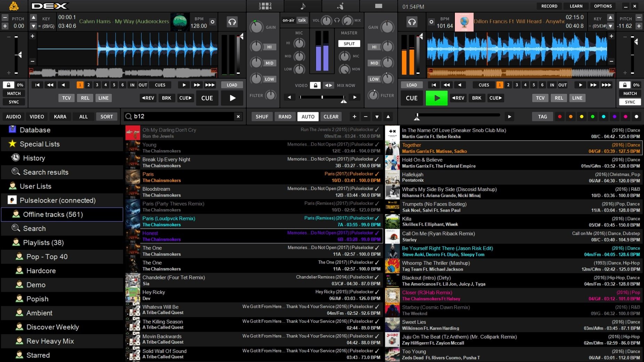This screenshot has height=362, width=644.
Task: Clear the search field with the X icon
Action: pyautogui.click(x=238, y=117)
